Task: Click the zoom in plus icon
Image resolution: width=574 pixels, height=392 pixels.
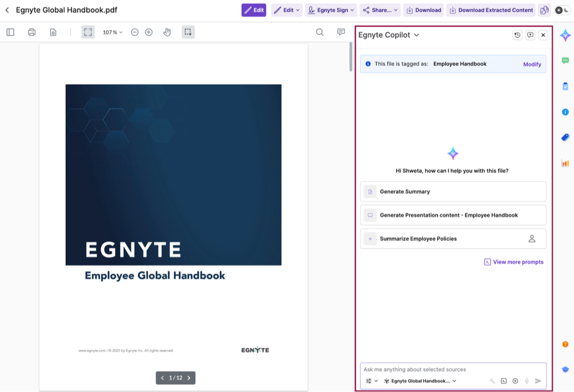Action: 149,32
